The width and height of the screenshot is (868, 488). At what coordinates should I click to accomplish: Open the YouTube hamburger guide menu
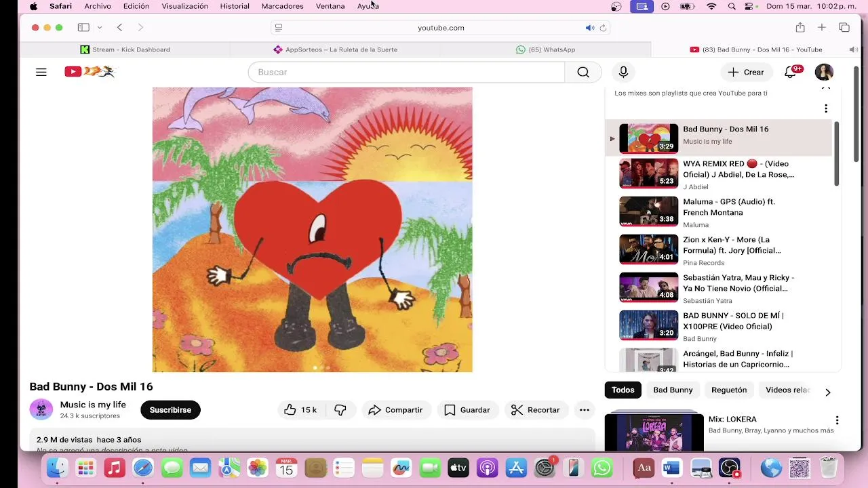41,72
